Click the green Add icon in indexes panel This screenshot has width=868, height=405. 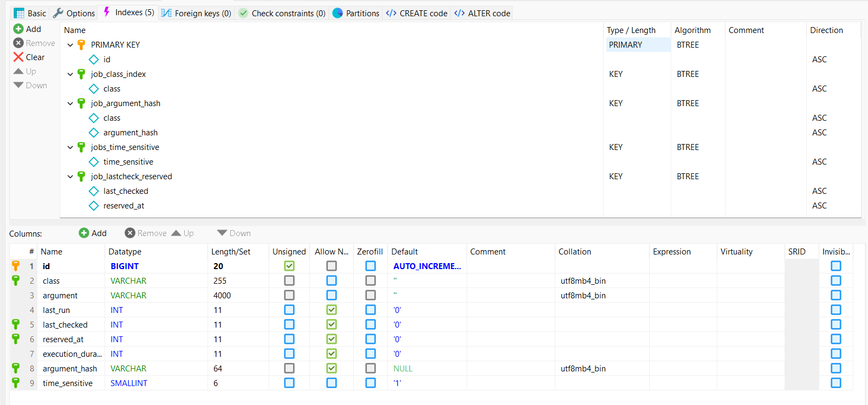[x=18, y=29]
